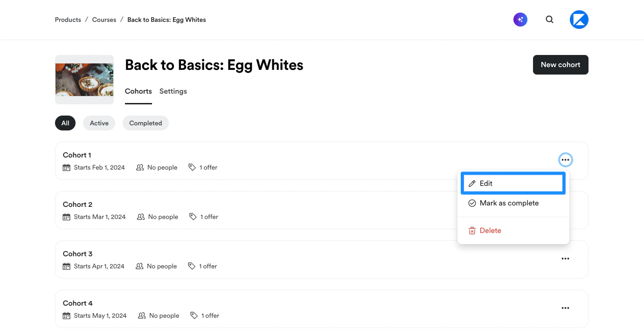Switch to the Settings tab

coord(173,91)
